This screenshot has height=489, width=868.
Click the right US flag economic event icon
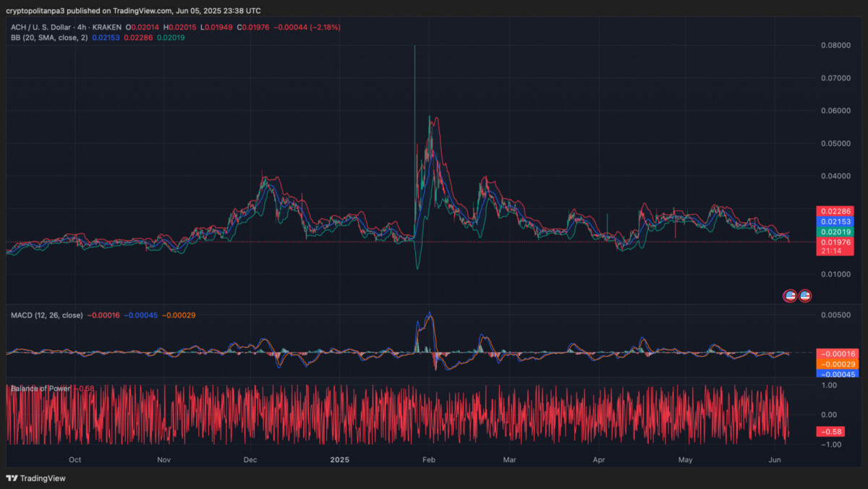pyautogui.click(x=805, y=295)
